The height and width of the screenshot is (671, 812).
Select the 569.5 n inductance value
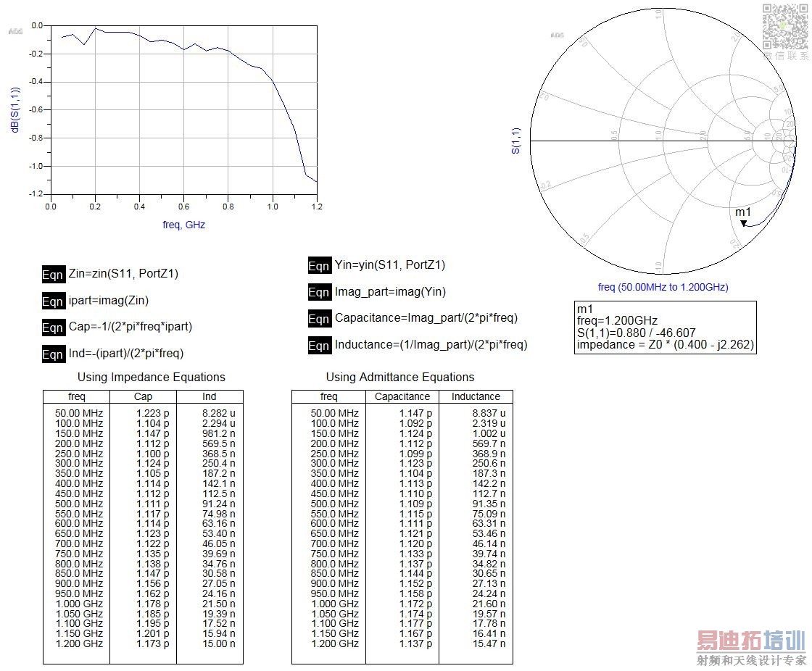(218, 443)
